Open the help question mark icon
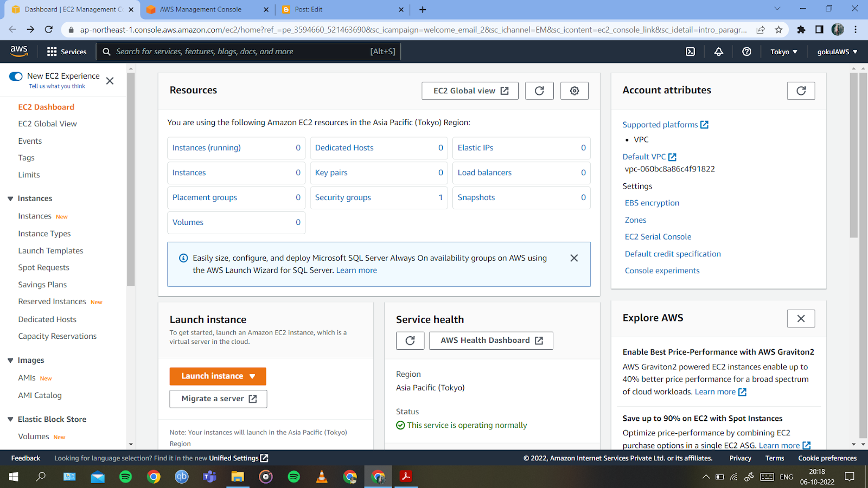The width and height of the screenshot is (868, 488). pyautogui.click(x=747, y=52)
